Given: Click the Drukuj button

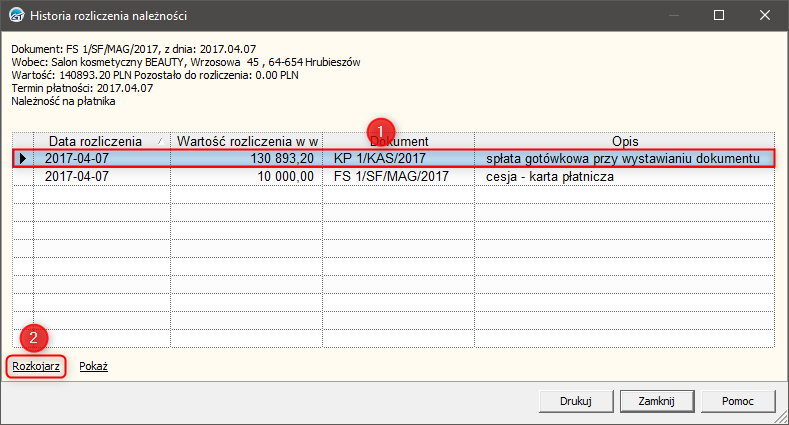Looking at the screenshot, I should pyautogui.click(x=576, y=401).
